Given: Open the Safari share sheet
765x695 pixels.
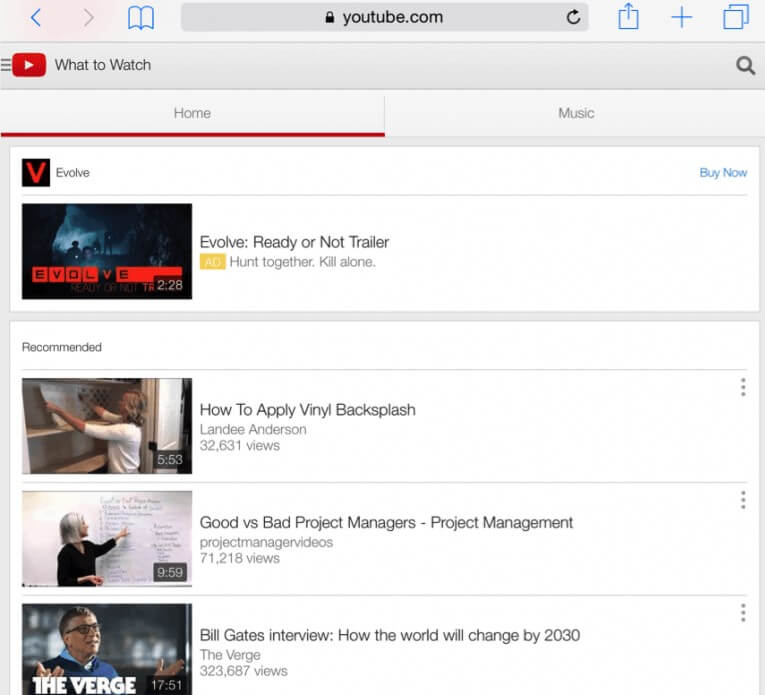Looking at the screenshot, I should (628, 17).
